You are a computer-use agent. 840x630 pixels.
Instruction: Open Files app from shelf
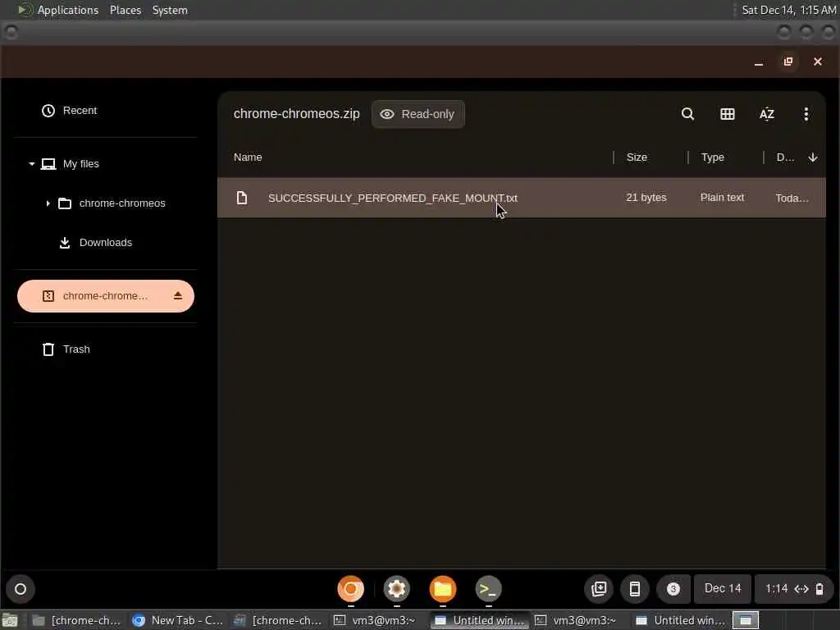click(x=442, y=589)
